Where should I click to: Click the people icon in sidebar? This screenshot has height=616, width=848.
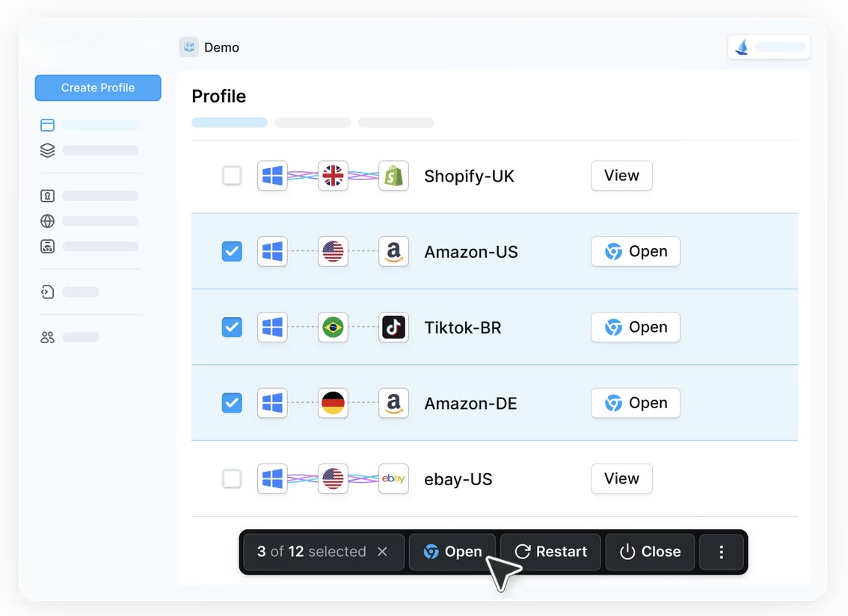pyautogui.click(x=48, y=337)
